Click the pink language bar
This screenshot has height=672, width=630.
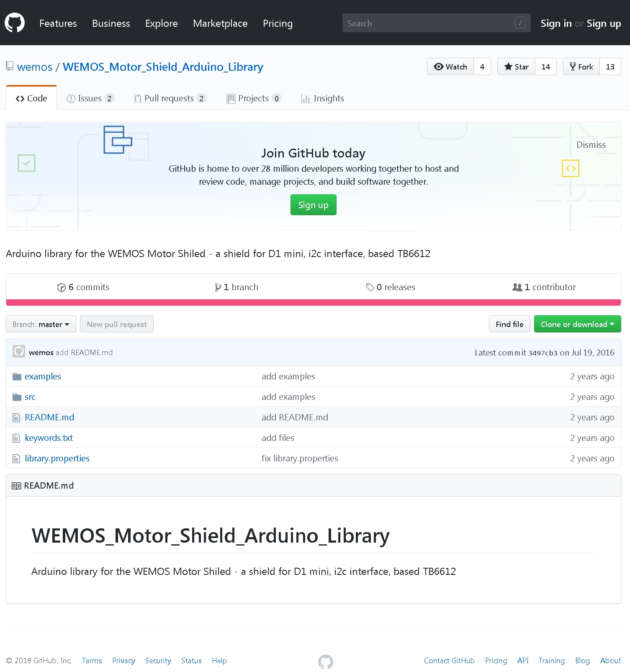(313, 302)
